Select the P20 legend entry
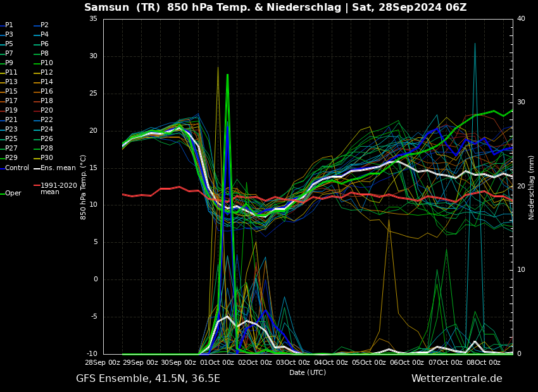 pos(43,111)
